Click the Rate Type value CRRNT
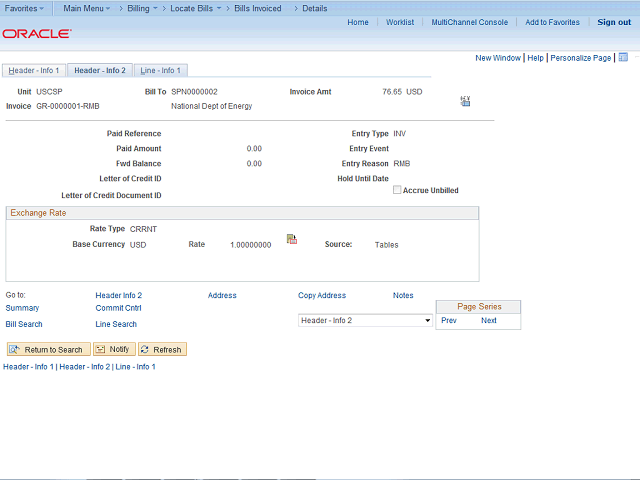 [143, 229]
